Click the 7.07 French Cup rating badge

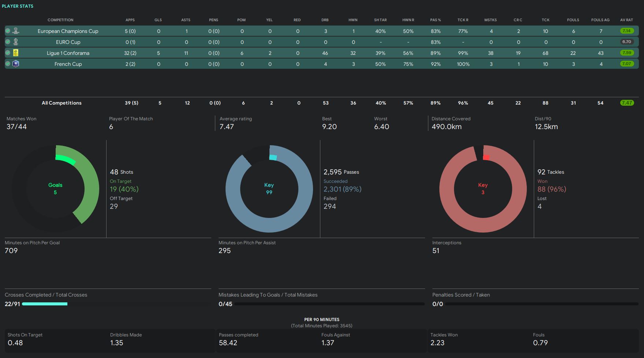point(626,64)
